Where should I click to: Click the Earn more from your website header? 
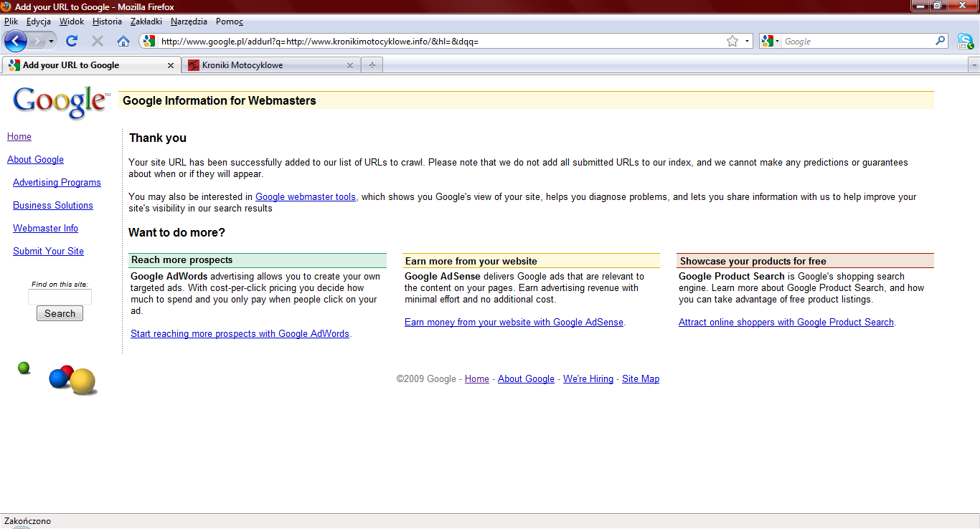[531, 261]
